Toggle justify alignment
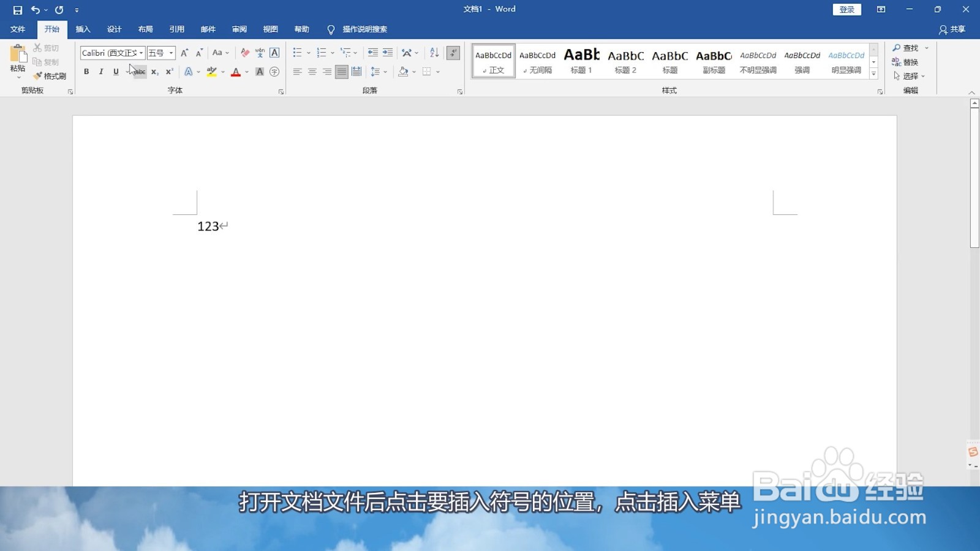 click(x=341, y=72)
